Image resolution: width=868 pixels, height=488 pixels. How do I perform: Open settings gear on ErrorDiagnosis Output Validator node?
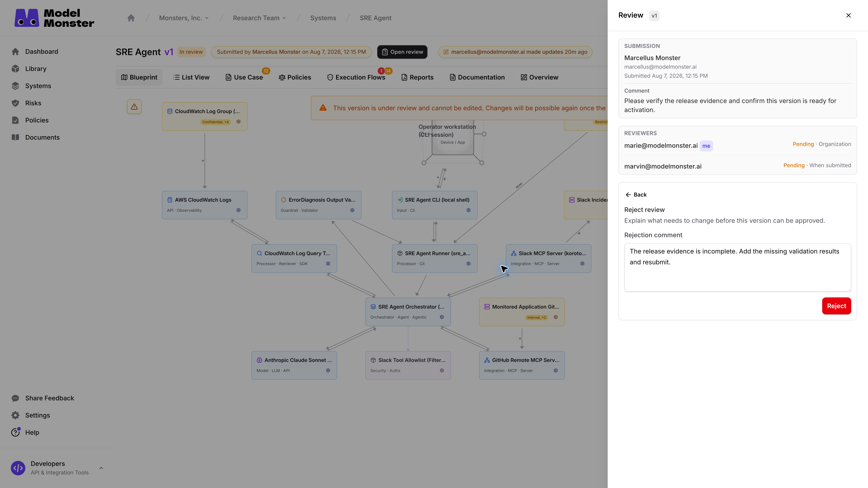[x=352, y=210]
